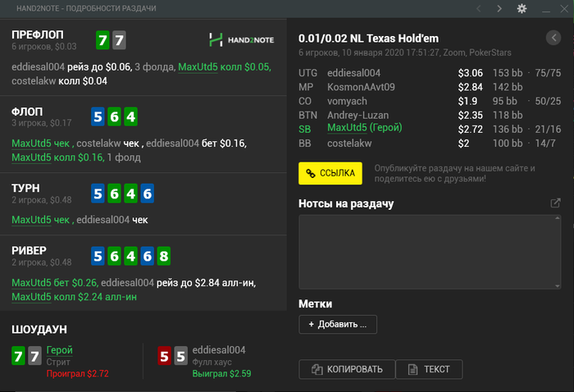Select eddiesal004 in the UTG seat row
This screenshot has width=574, height=392.
point(353,73)
